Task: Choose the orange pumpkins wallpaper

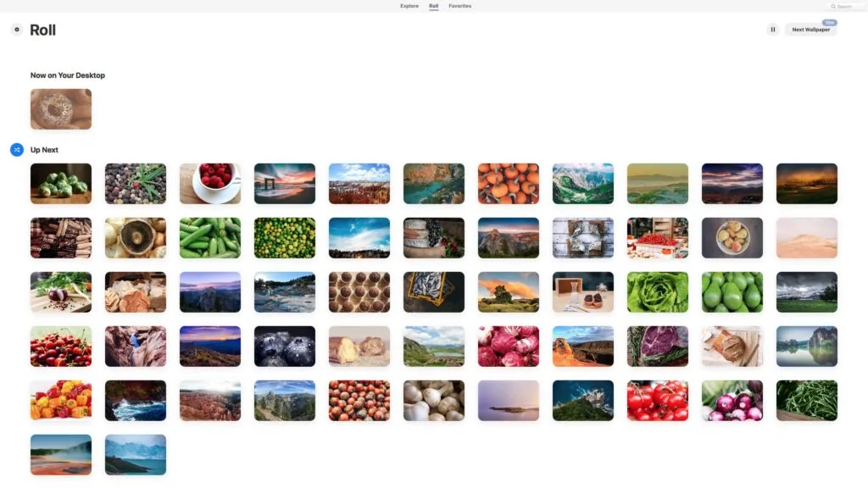Action: pyautogui.click(x=509, y=184)
